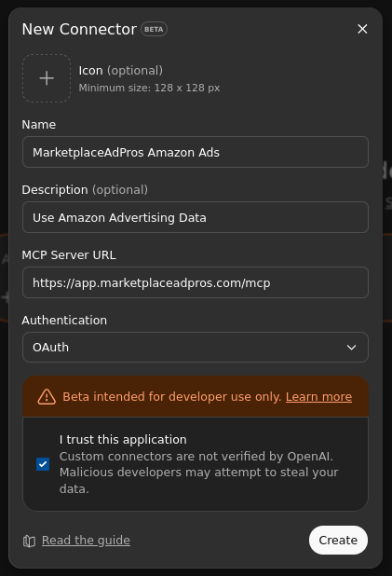Image resolution: width=392 pixels, height=576 pixels.
Task: Click the 'I trust this application' label
Action: 123,439
